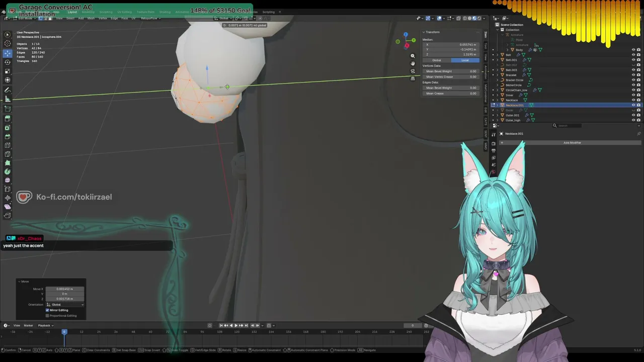Hide Necklace.001 with its eye icon
The height and width of the screenshot is (362, 644).
coord(633,105)
